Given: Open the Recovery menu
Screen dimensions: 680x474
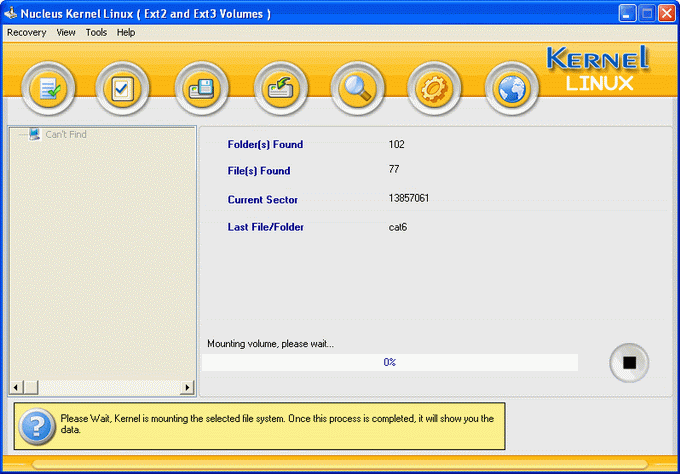Looking at the screenshot, I should (x=26, y=33).
